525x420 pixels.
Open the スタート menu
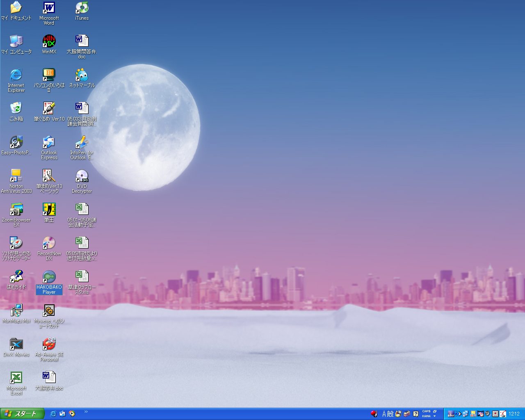(x=22, y=414)
